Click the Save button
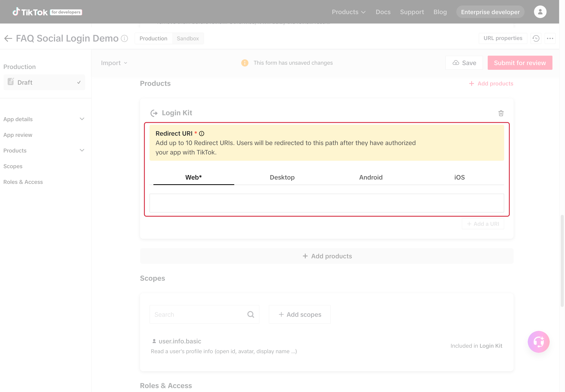Screen dimensions: 565x392 (464, 63)
